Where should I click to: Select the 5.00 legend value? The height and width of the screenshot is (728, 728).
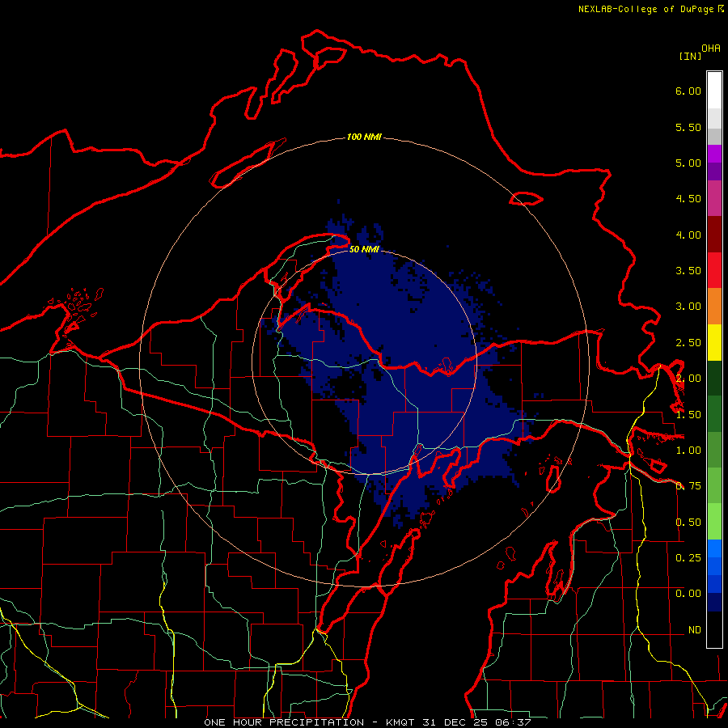(688, 163)
